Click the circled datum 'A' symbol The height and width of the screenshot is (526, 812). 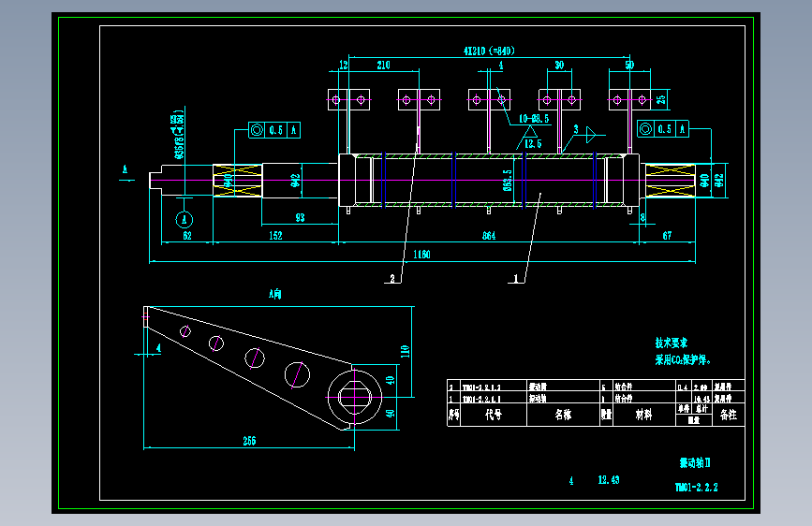[x=184, y=220]
